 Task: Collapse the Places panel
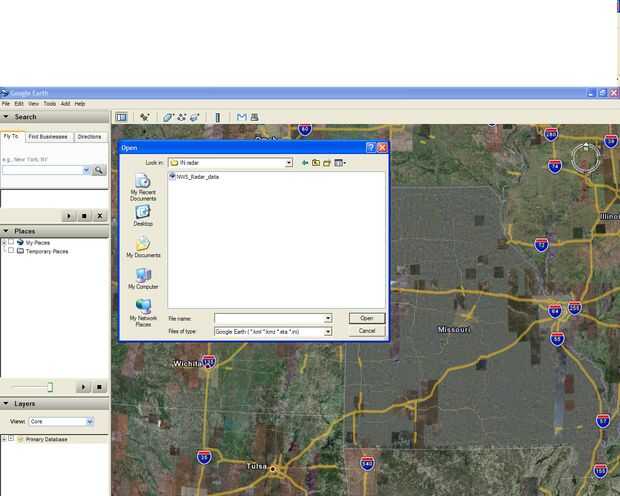pyautogui.click(x=6, y=231)
